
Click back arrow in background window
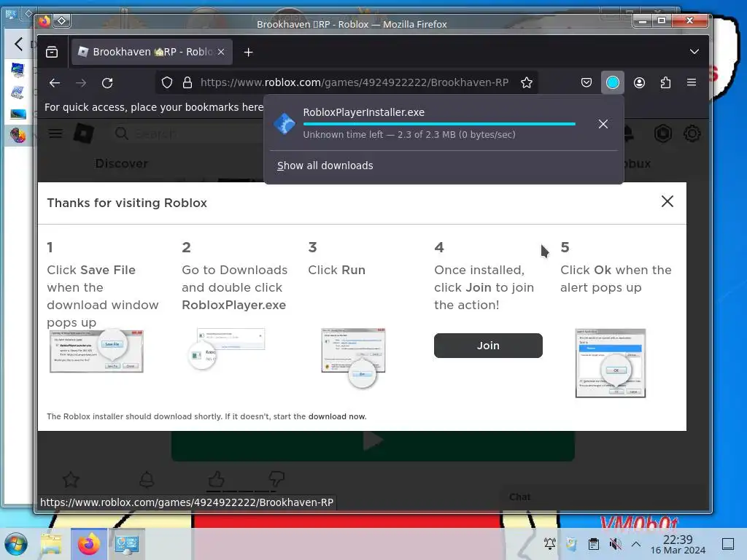click(18, 44)
